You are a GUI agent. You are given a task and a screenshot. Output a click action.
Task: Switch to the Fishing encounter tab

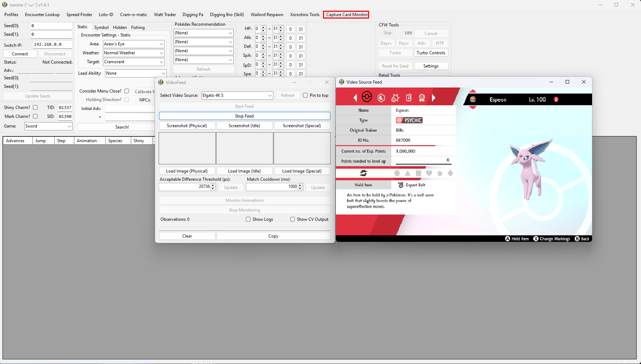pyautogui.click(x=138, y=28)
